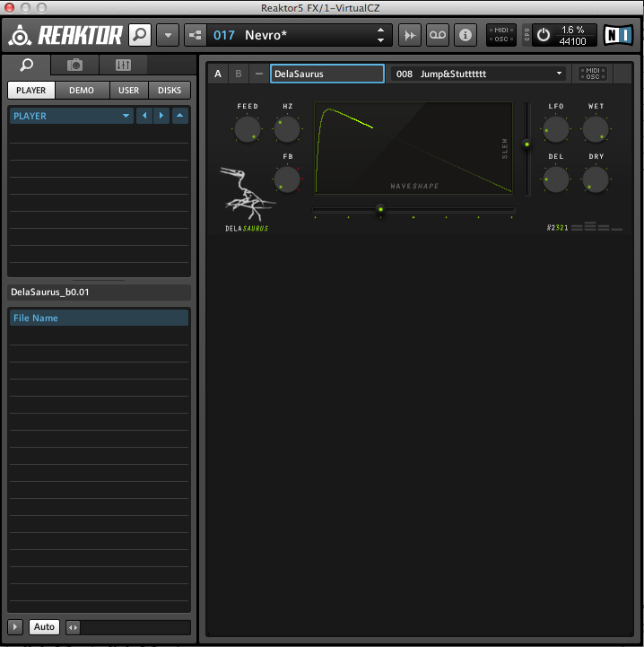Go forward with the right arrow button
The image size is (644, 647).
click(x=161, y=116)
